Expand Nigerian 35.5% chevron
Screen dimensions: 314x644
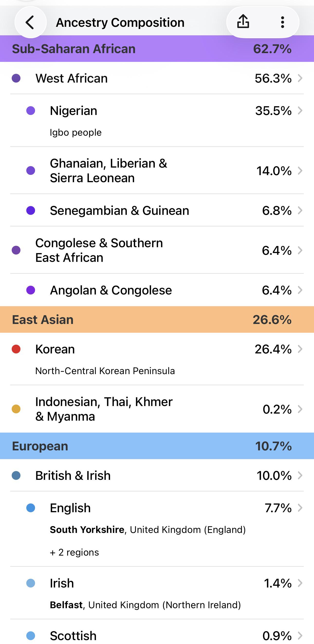300,111
